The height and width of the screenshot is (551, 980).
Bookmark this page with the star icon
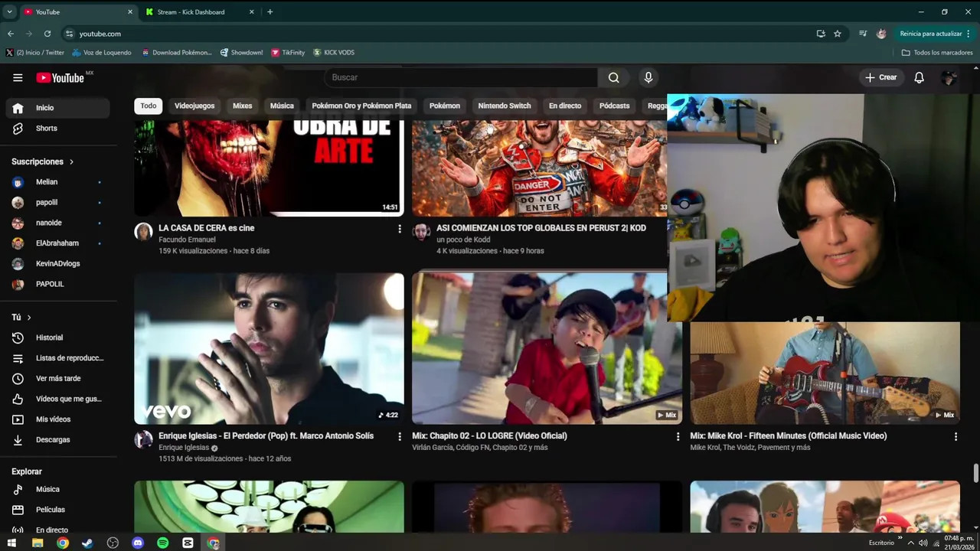point(838,34)
